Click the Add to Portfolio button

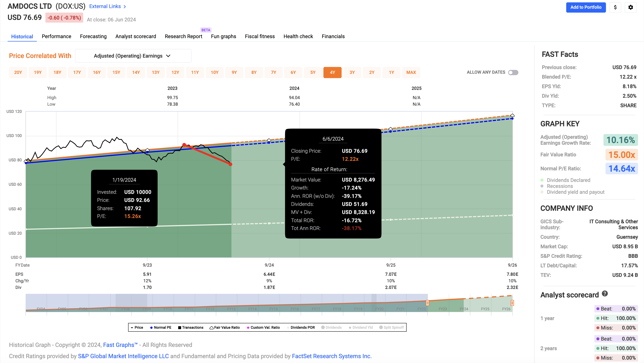pyautogui.click(x=586, y=7)
